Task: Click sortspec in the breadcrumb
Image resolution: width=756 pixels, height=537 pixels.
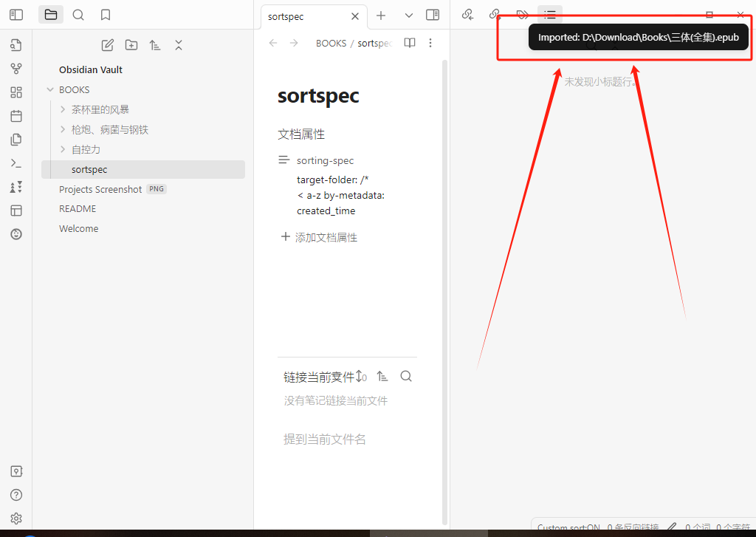Action: click(x=375, y=44)
